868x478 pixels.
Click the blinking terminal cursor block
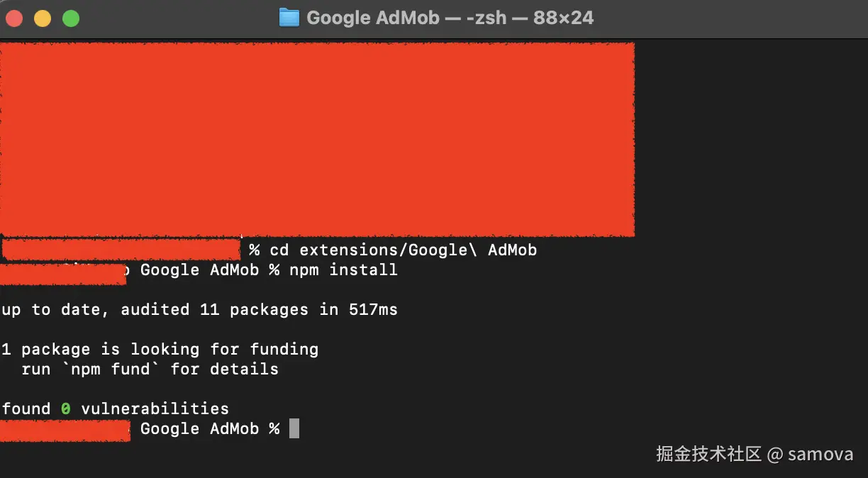pyautogui.click(x=294, y=429)
